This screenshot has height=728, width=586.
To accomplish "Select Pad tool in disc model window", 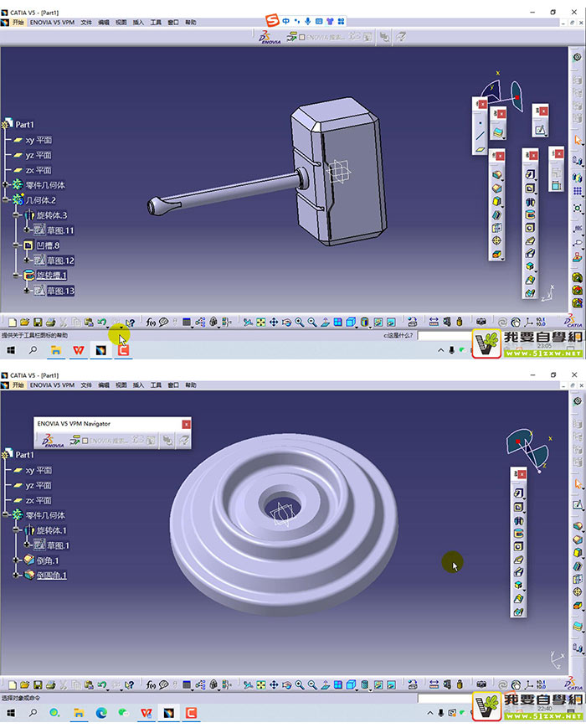I will [518, 493].
